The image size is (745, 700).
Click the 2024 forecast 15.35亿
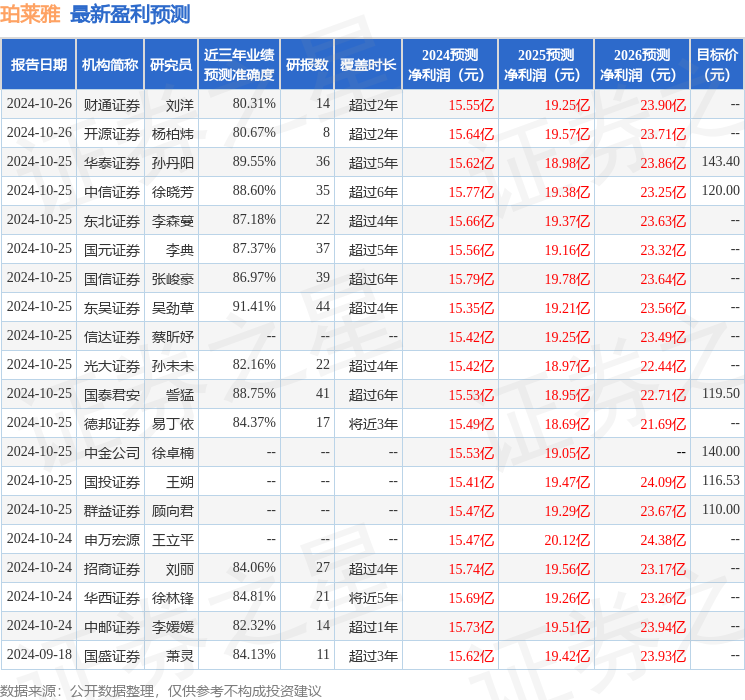coord(471,308)
